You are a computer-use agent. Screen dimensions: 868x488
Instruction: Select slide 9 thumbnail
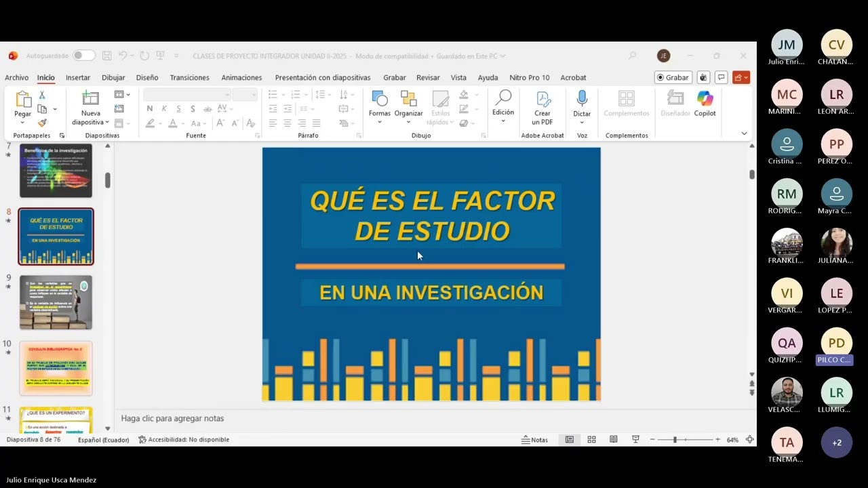click(56, 302)
